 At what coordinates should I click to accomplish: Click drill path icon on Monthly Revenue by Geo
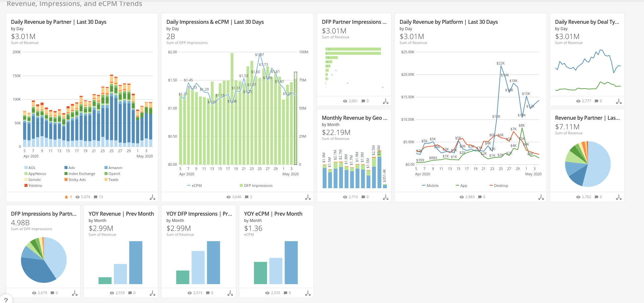click(385, 197)
